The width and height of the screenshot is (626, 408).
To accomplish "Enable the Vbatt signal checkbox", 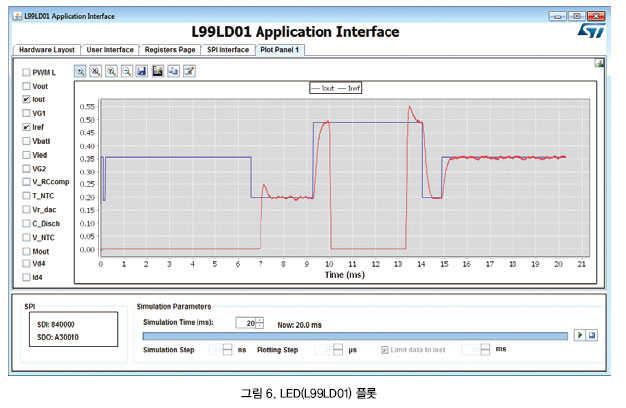I will point(26,141).
